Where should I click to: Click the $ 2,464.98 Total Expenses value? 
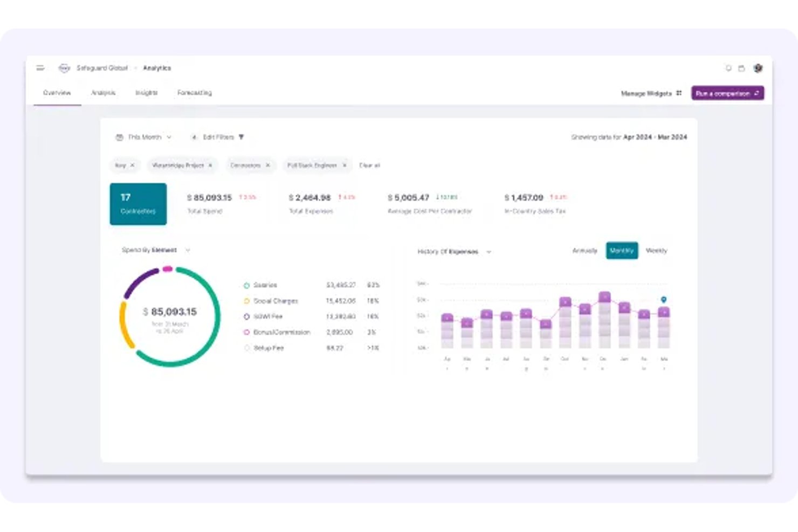click(309, 198)
